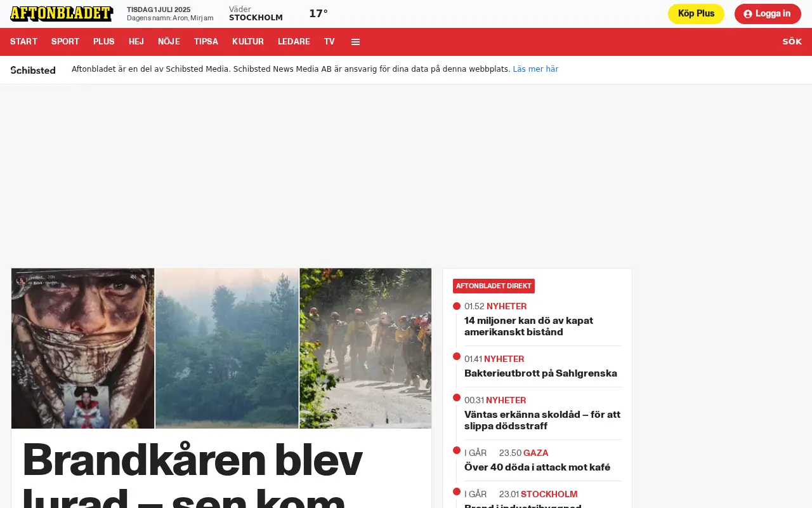This screenshot has width=812, height=508.
Task: Open the soot-covered face photo
Action: click(x=82, y=348)
